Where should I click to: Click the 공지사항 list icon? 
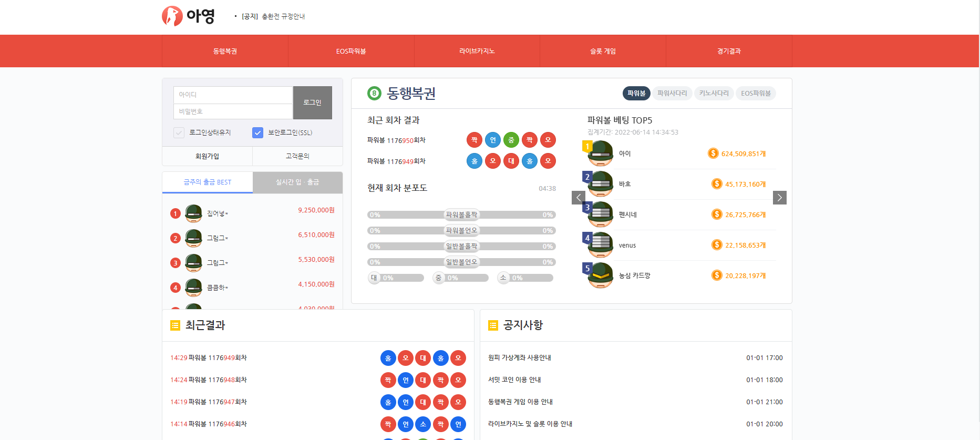click(x=493, y=325)
